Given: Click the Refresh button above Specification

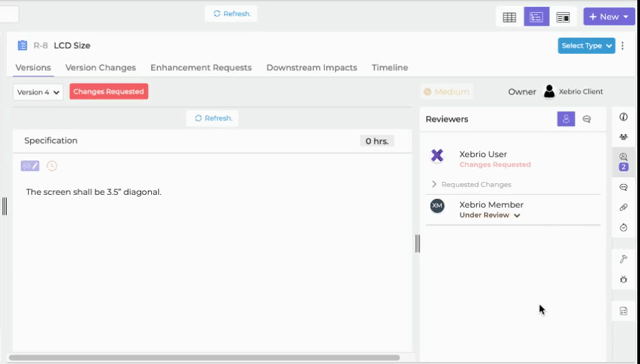Looking at the screenshot, I should (213, 118).
